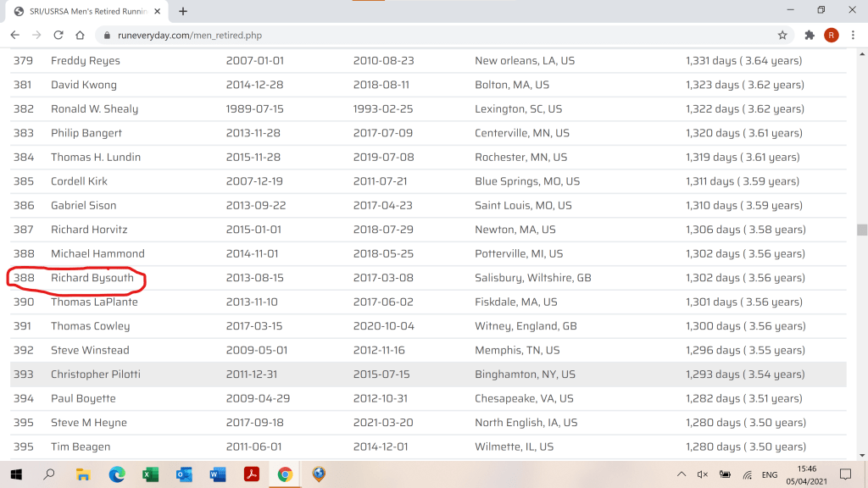The width and height of the screenshot is (868, 488).
Task: Go back to the previous page
Action: (x=14, y=35)
